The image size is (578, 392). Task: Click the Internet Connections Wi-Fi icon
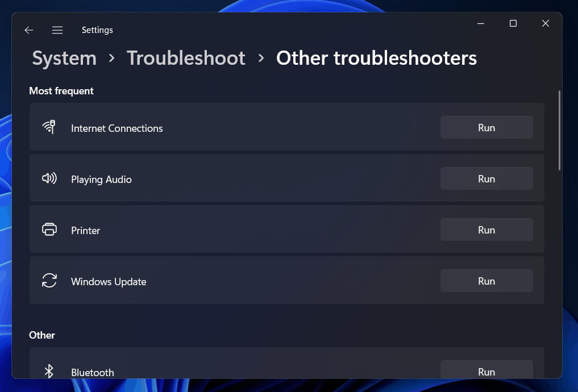point(49,127)
